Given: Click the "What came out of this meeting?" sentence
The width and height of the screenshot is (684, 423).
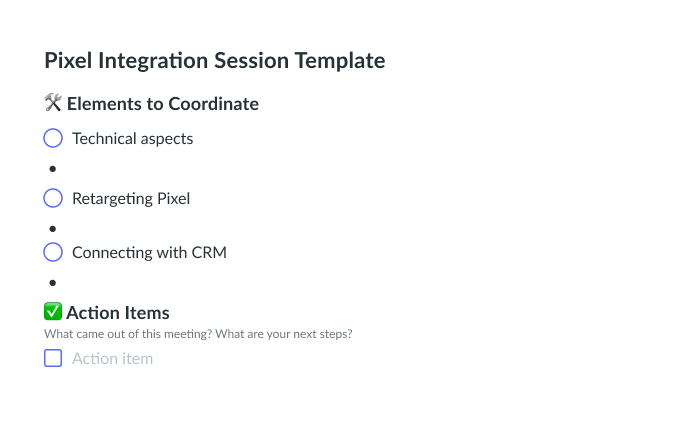Looking at the screenshot, I should 128,334.
